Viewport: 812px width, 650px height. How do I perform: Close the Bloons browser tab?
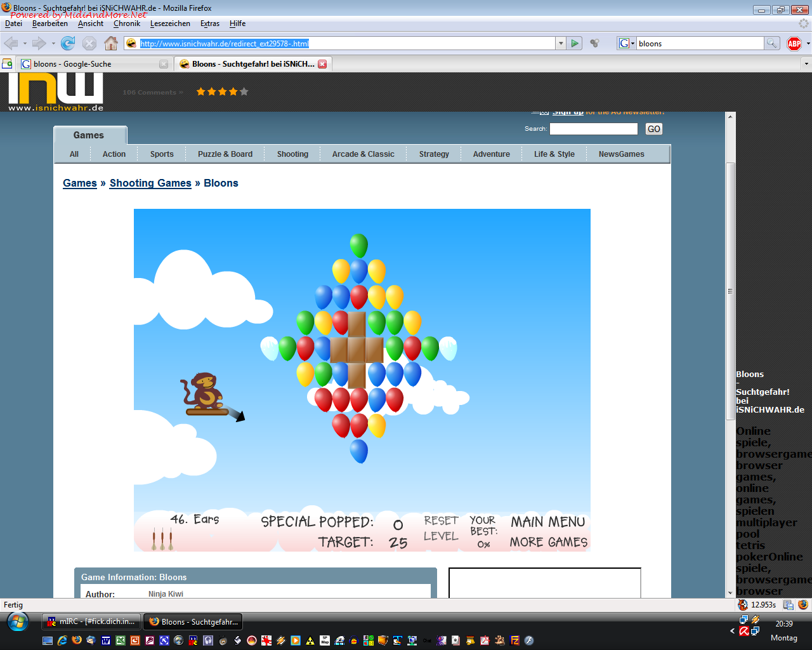click(322, 64)
